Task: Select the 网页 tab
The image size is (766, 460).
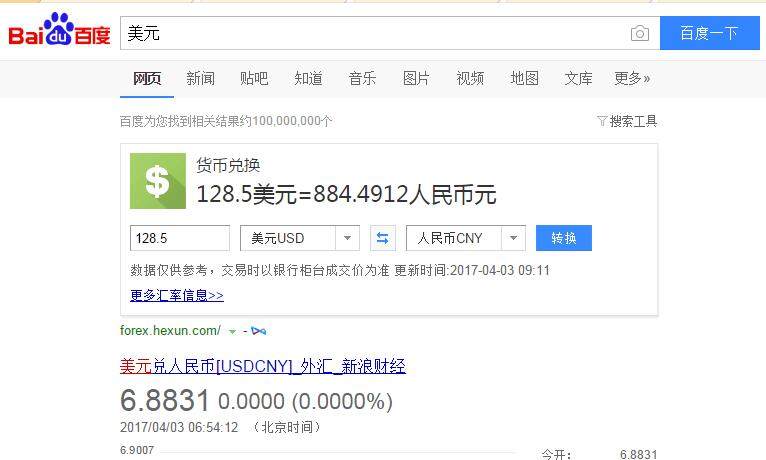Action: point(147,78)
